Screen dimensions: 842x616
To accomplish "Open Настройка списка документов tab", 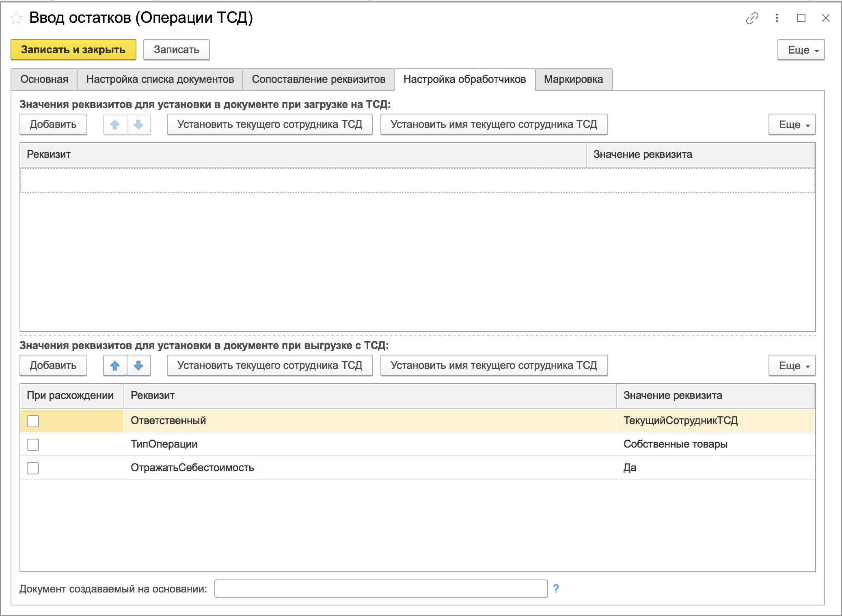I will coord(160,80).
